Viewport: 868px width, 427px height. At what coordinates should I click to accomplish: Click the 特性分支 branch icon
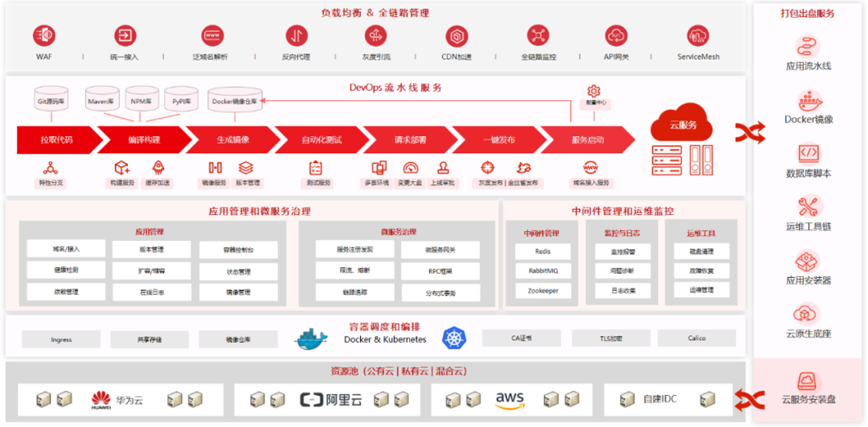[51, 167]
